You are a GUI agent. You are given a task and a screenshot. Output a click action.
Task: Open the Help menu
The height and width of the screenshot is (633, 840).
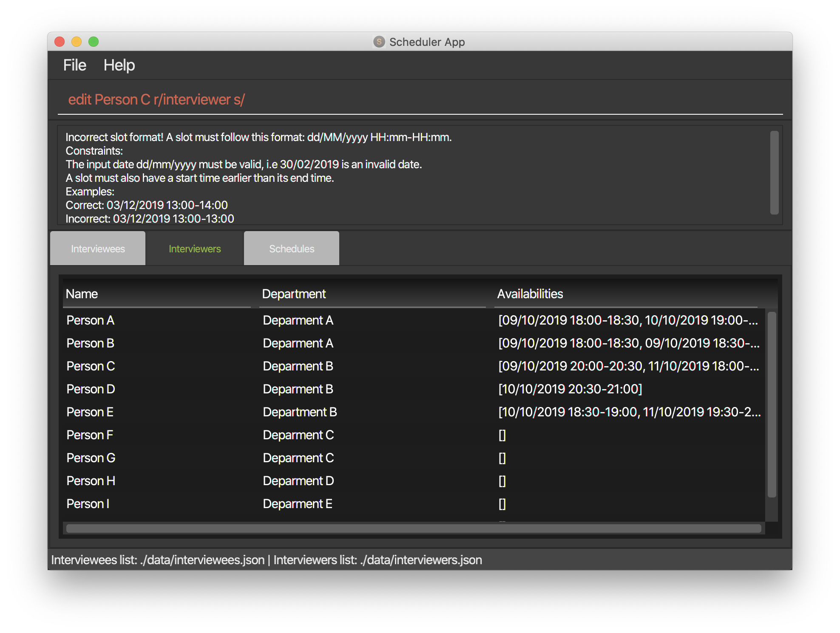click(x=119, y=65)
